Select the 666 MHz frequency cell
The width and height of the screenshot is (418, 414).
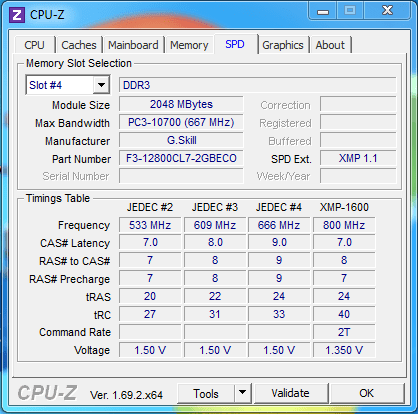point(279,225)
